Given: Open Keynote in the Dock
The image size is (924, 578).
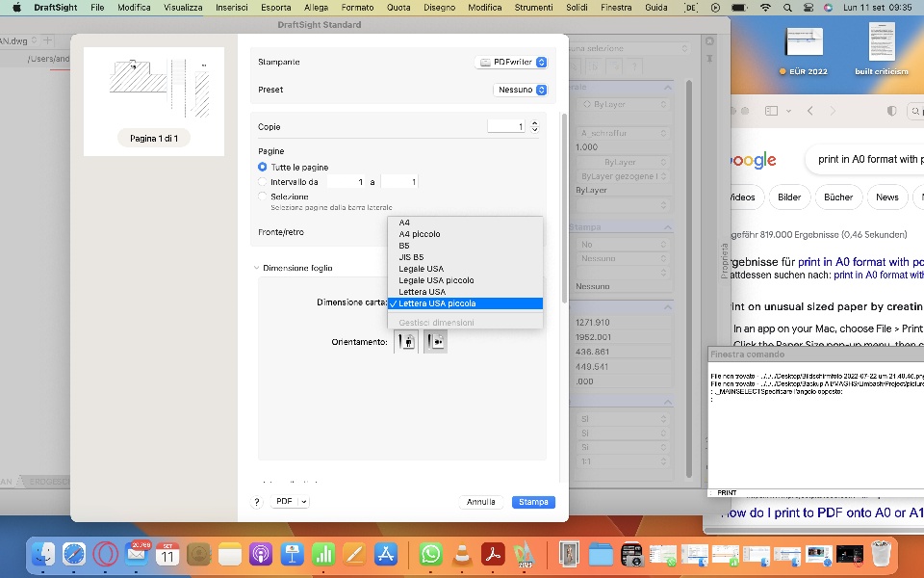Looking at the screenshot, I should point(293,555).
